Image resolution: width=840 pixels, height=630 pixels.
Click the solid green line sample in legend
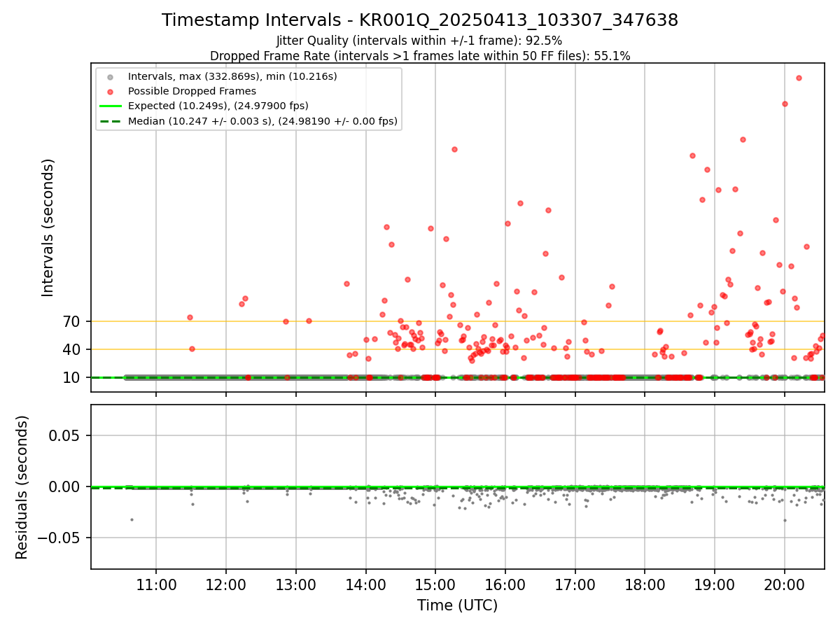[109, 106]
